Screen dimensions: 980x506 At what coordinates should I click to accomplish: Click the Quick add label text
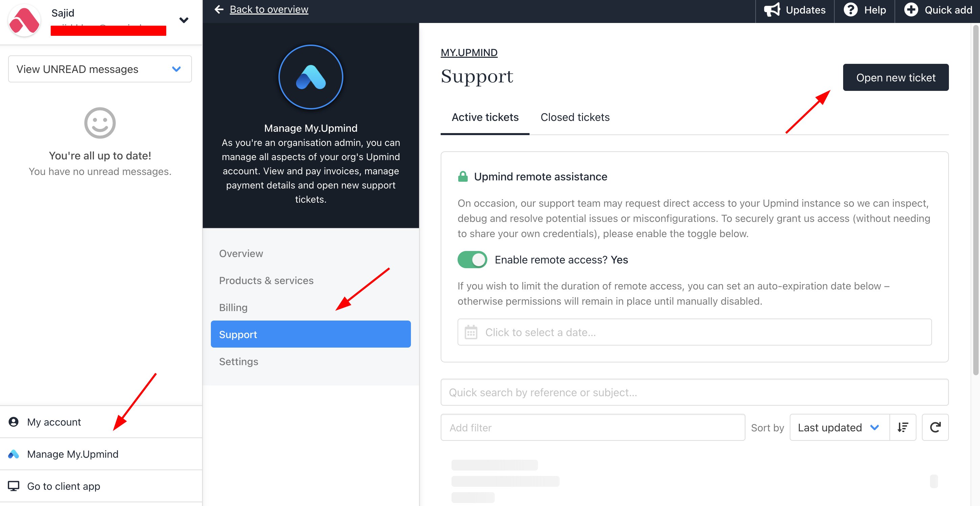[948, 10]
